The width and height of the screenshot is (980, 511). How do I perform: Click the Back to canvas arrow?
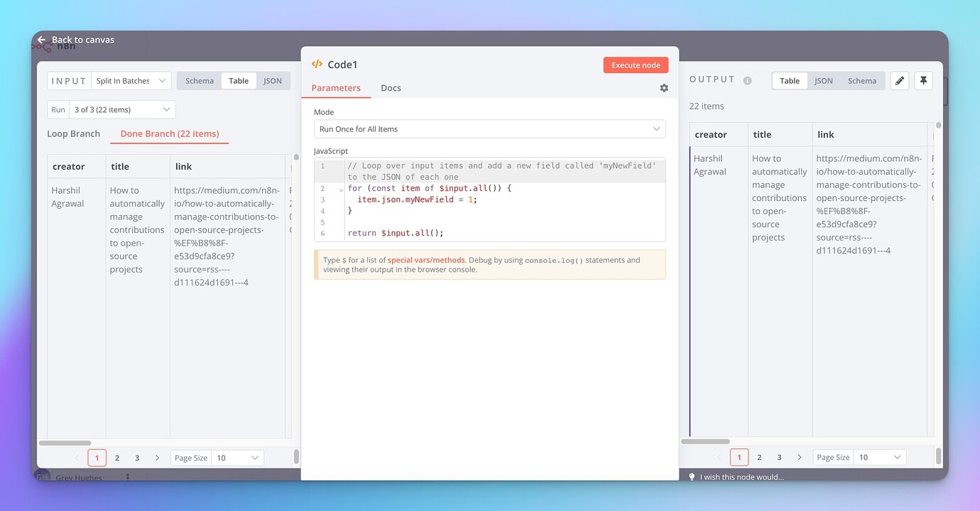41,40
